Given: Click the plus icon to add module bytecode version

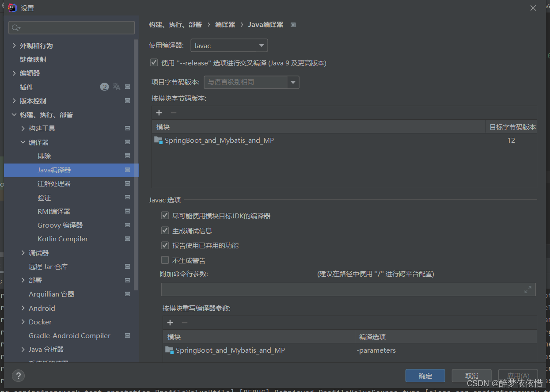Looking at the screenshot, I should click(159, 113).
